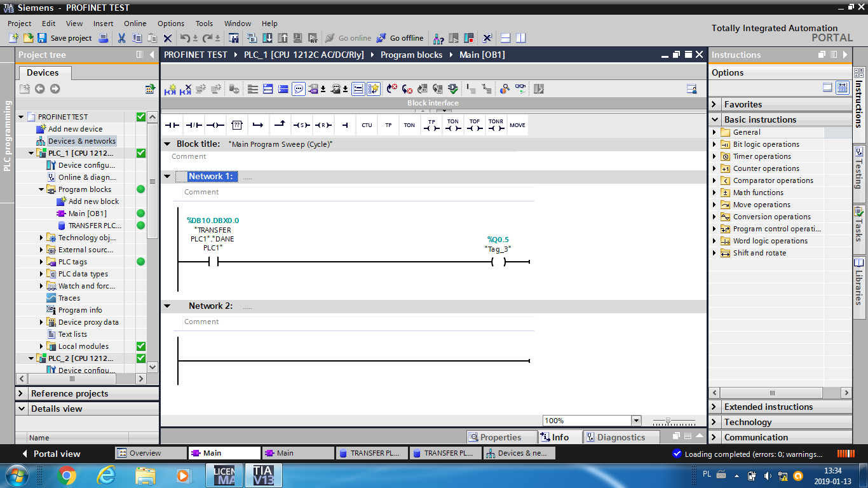Split the editor space horizontally

[506, 38]
